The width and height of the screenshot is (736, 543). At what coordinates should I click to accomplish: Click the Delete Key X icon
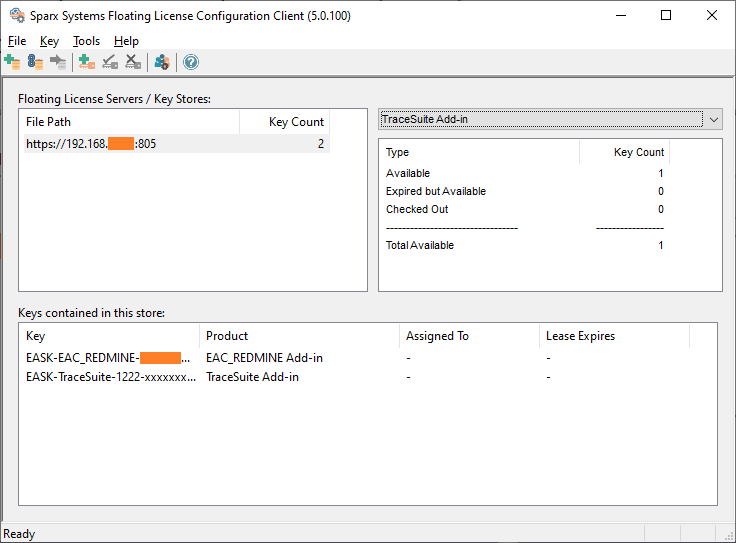133,62
